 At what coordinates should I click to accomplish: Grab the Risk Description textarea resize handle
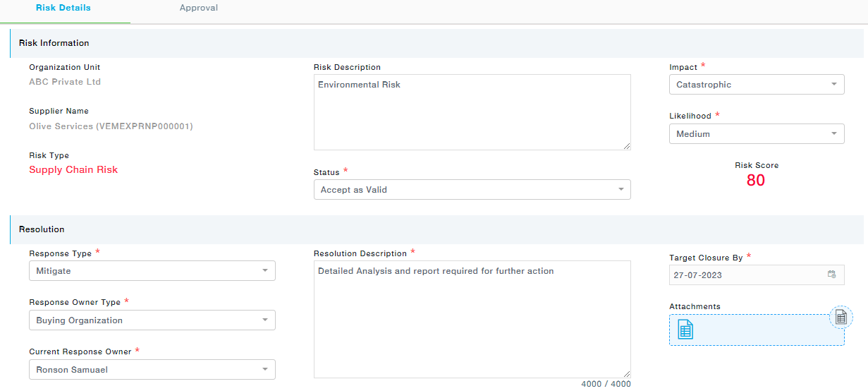click(x=627, y=146)
